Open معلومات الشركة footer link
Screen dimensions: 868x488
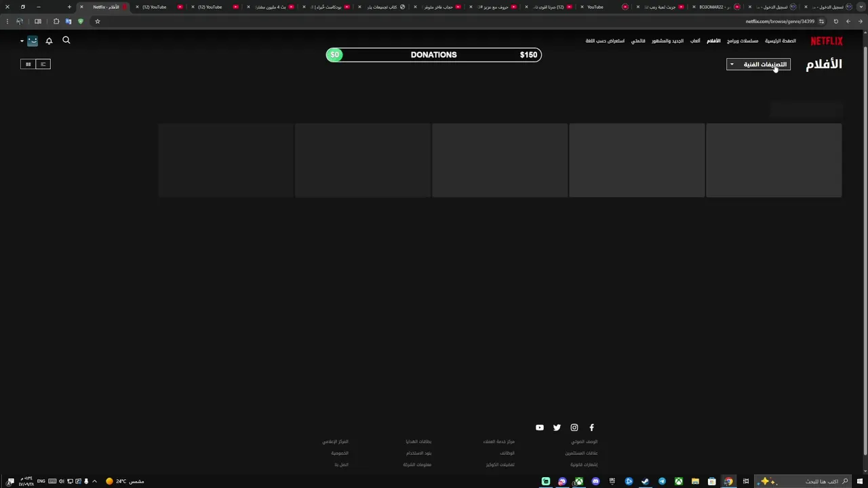[x=417, y=465]
